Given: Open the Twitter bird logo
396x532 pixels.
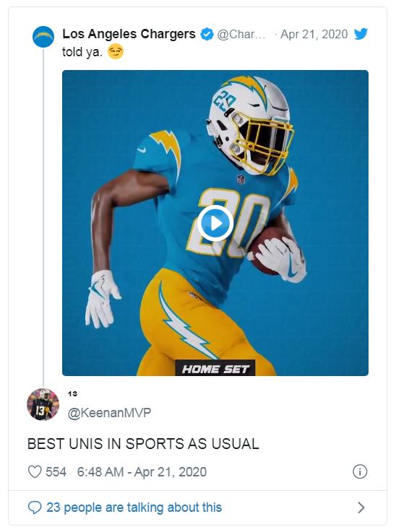Looking at the screenshot, I should point(361,34).
